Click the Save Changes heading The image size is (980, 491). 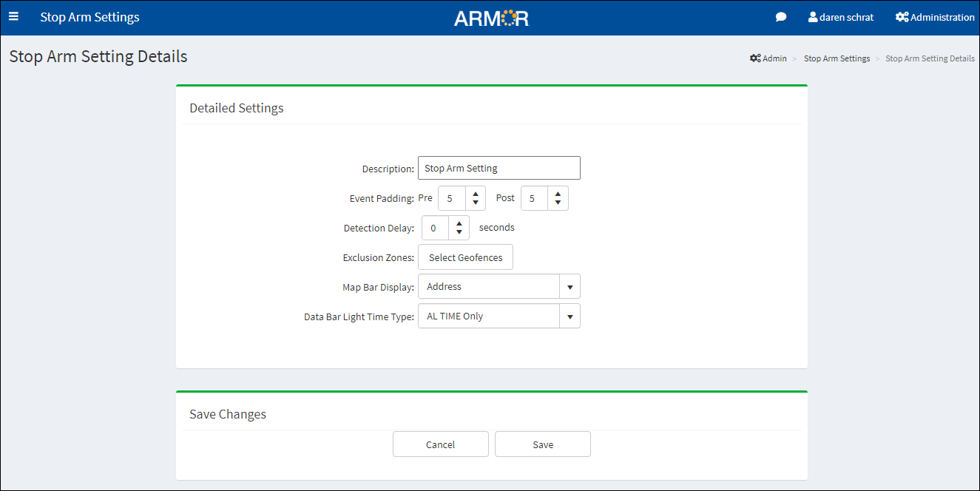click(228, 414)
